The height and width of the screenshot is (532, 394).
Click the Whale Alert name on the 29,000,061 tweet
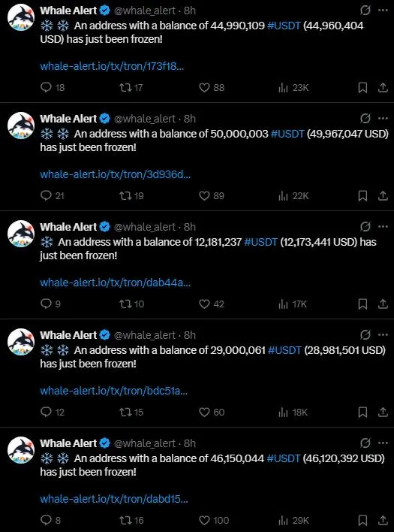(68, 335)
